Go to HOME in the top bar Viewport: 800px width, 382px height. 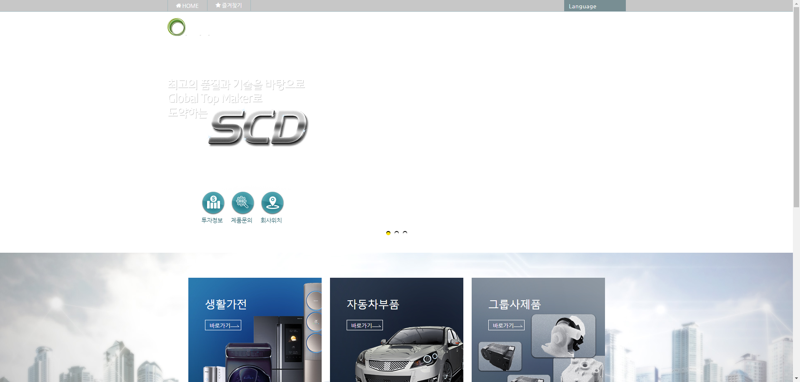(x=187, y=6)
